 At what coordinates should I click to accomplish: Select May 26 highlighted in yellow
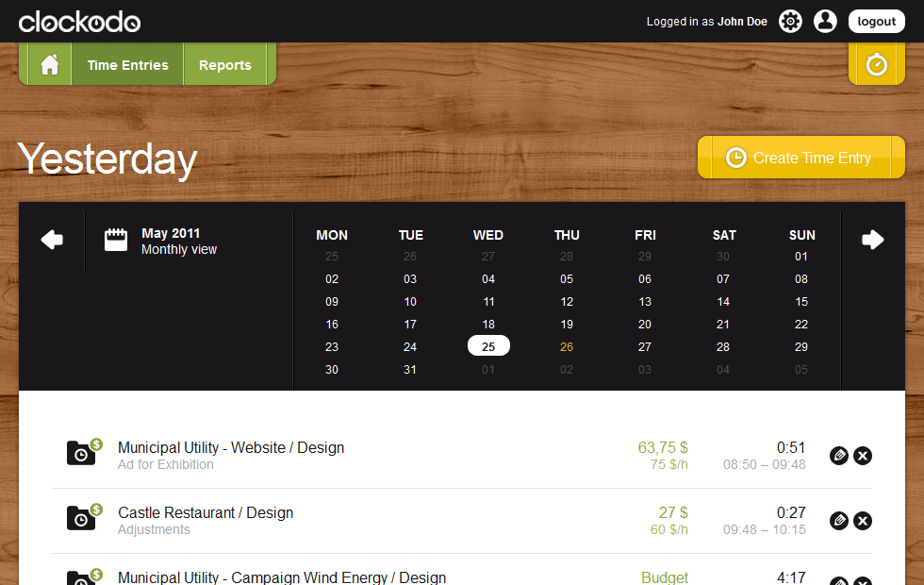pyautogui.click(x=567, y=347)
